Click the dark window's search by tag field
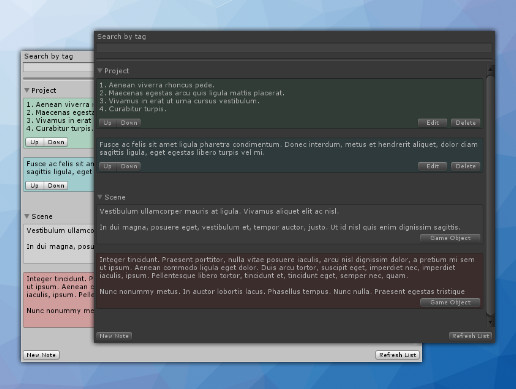The width and height of the screenshot is (516, 389). [x=294, y=48]
